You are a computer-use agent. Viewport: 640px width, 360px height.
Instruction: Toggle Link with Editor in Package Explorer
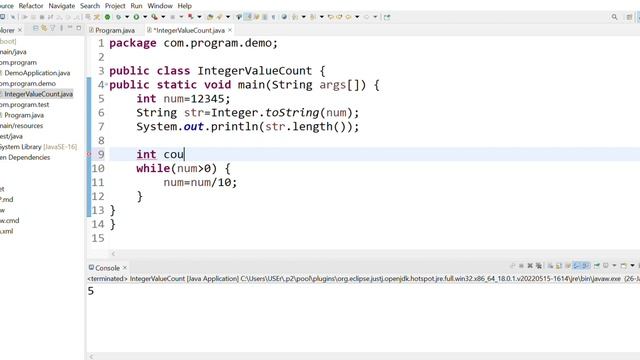[44, 28]
